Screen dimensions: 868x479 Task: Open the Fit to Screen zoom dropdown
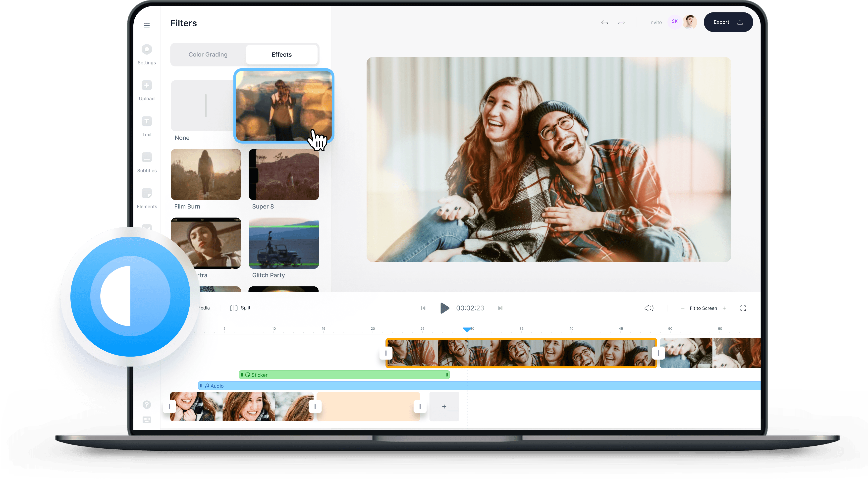tap(703, 308)
